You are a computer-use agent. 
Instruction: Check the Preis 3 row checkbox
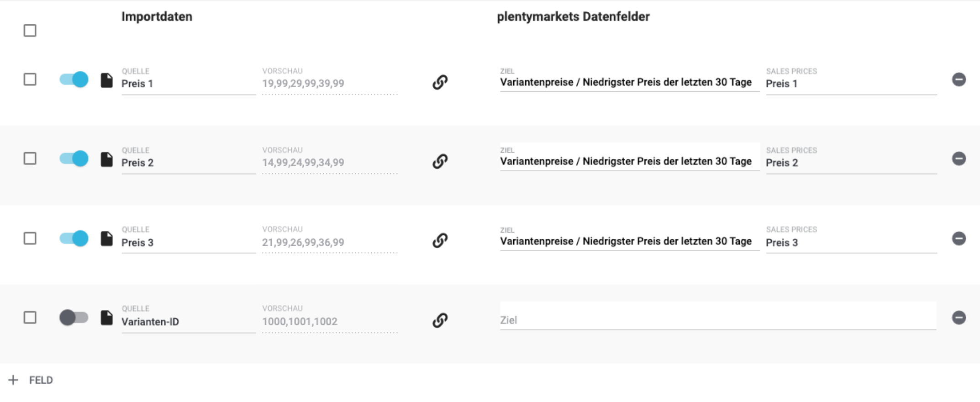tap(30, 238)
